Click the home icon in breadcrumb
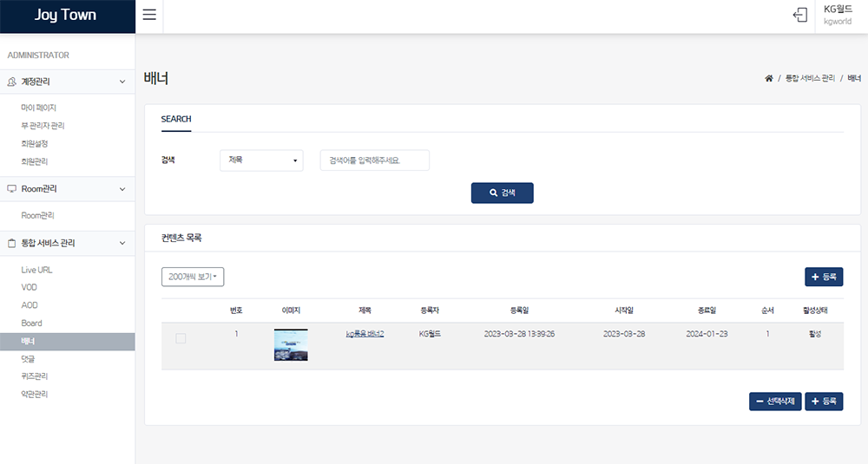The height and width of the screenshot is (464, 868). [768, 78]
